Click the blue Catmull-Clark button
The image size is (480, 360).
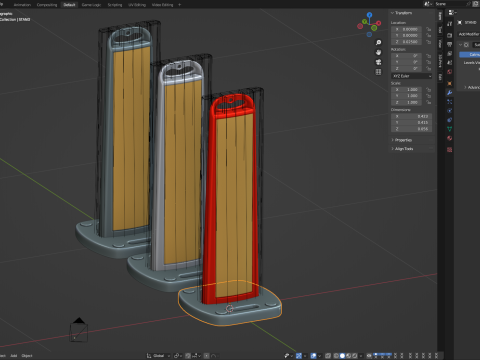click(x=470, y=54)
